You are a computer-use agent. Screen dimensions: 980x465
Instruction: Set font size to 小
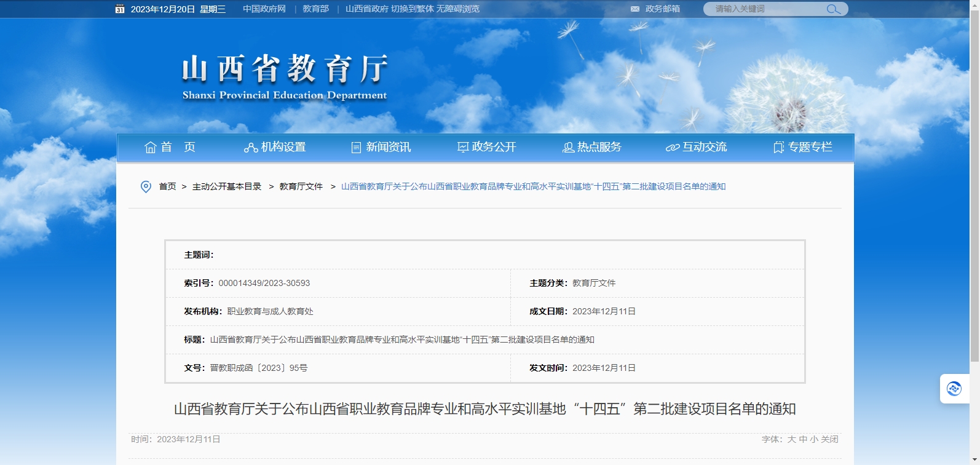(x=814, y=440)
